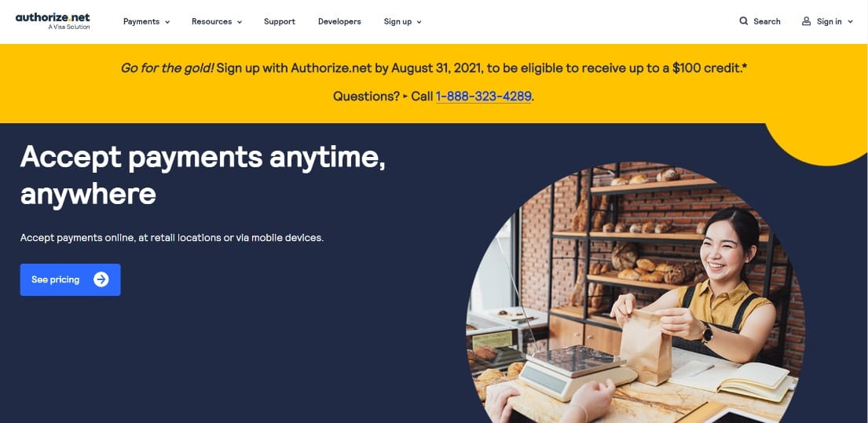
Task: Expand the Sign in dropdown chevron
Action: click(850, 22)
